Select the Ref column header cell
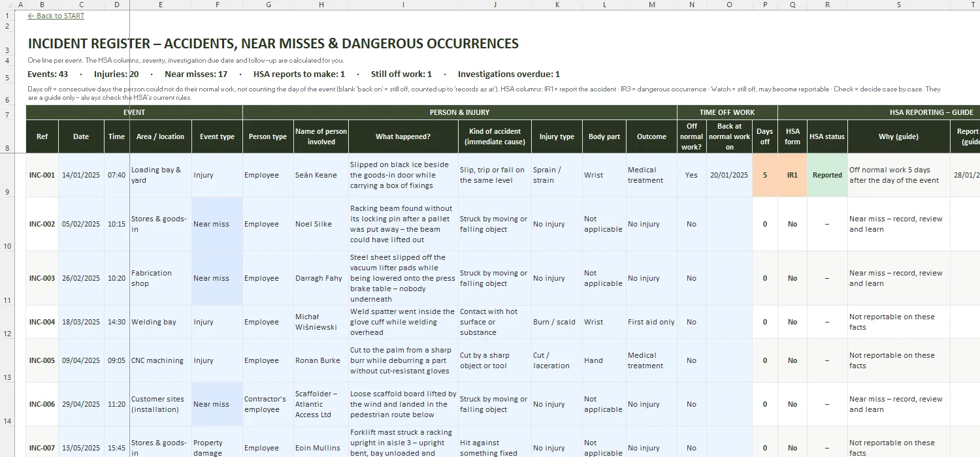The height and width of the screenshot is (457, 980). pos(42,136)
